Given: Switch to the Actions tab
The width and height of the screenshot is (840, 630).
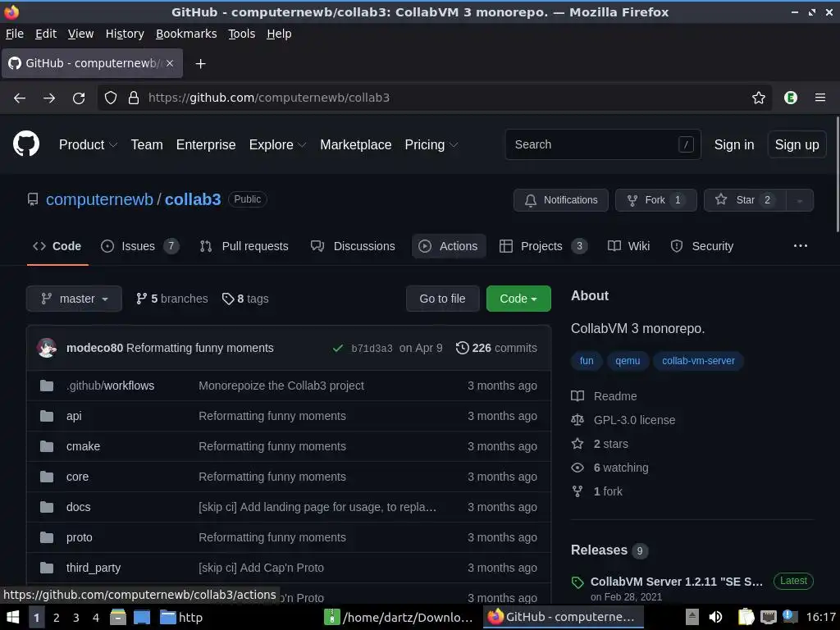Looking at the screenshot, I should [x=449, y=246].
